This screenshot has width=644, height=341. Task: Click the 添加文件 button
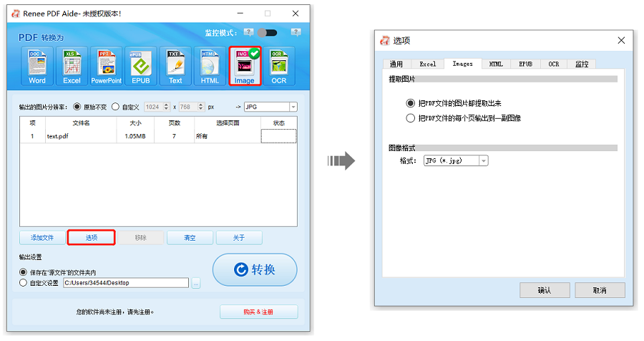42,238
